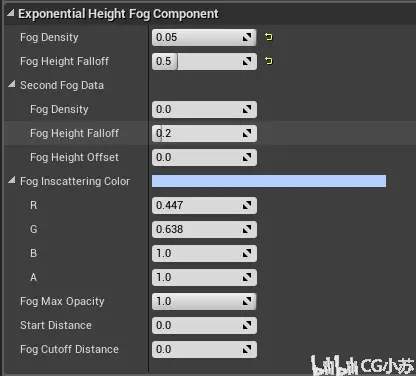Screen dimensions: 416x376
Task: Click spinner arrow icon in Fog Max Opacity field
Action: [x=247, y=301]
